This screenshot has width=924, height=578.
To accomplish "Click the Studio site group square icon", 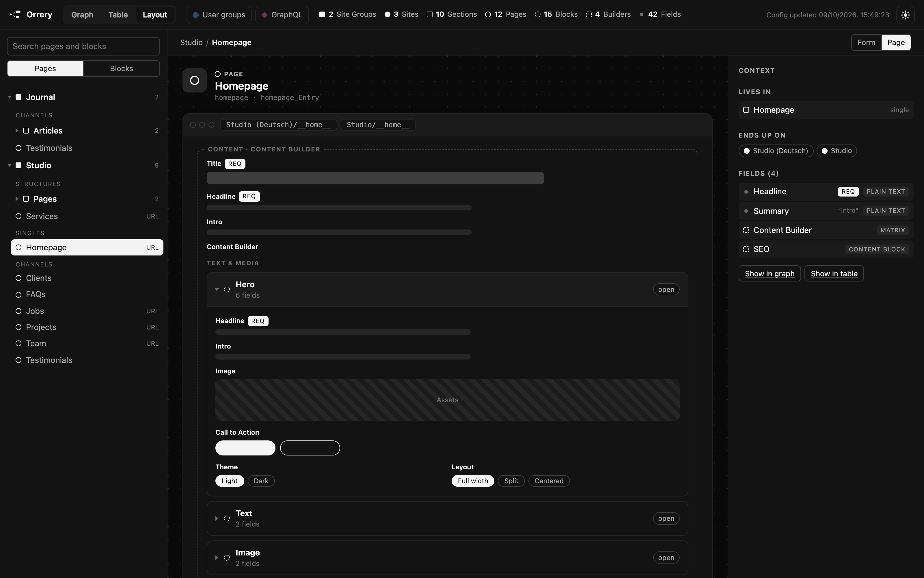I will click(x=18, y=165).
